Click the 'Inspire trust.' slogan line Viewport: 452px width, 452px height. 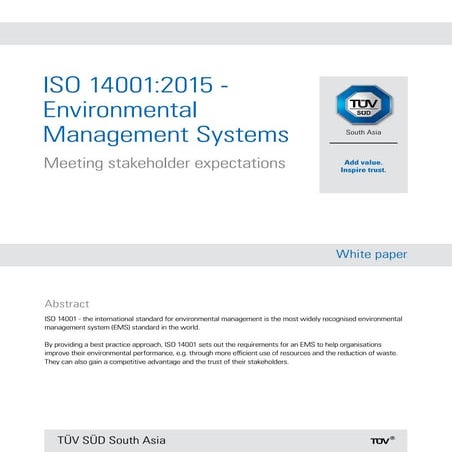coord(363,170)
